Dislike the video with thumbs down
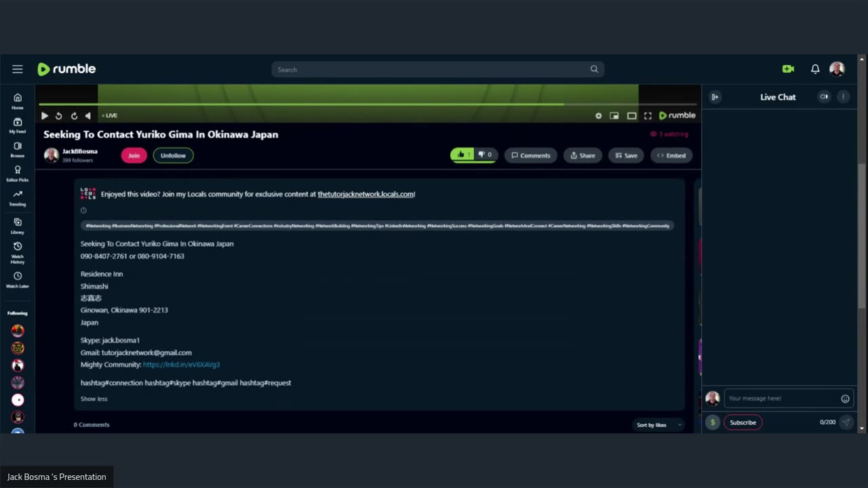Image resolution: width=868 pixels, height=488 pixels. click(486, 155)
